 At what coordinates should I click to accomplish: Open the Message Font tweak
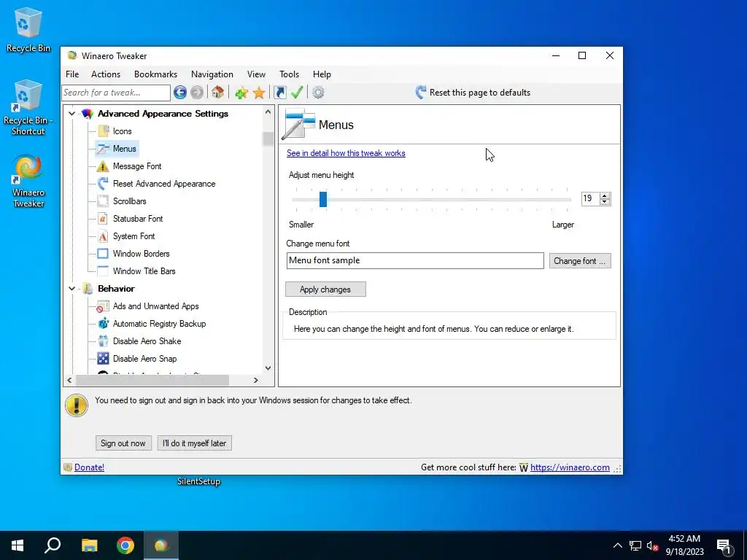(x=137, y=166)
